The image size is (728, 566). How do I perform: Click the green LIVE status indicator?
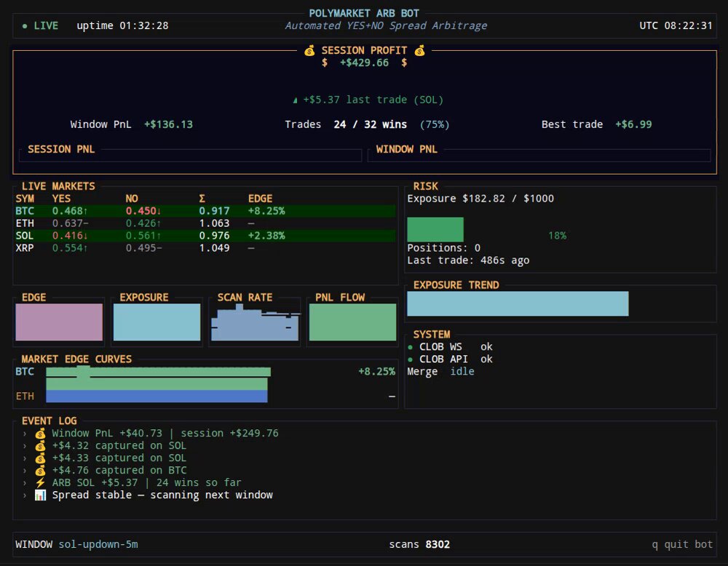[x=40, y=26]
